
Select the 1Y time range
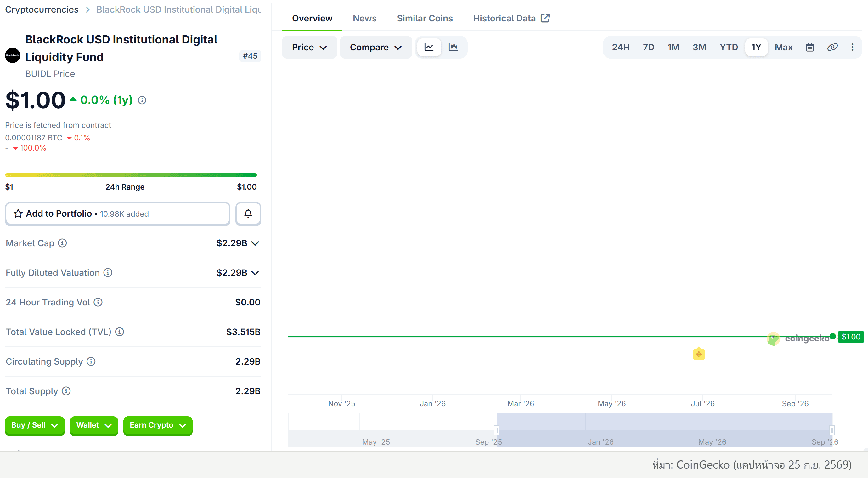(x=756, y=47)
